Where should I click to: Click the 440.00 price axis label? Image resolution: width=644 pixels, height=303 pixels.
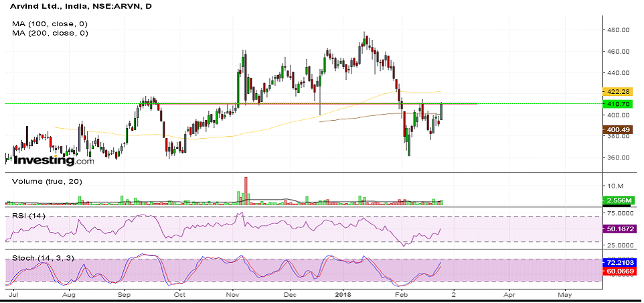[619, 73]
